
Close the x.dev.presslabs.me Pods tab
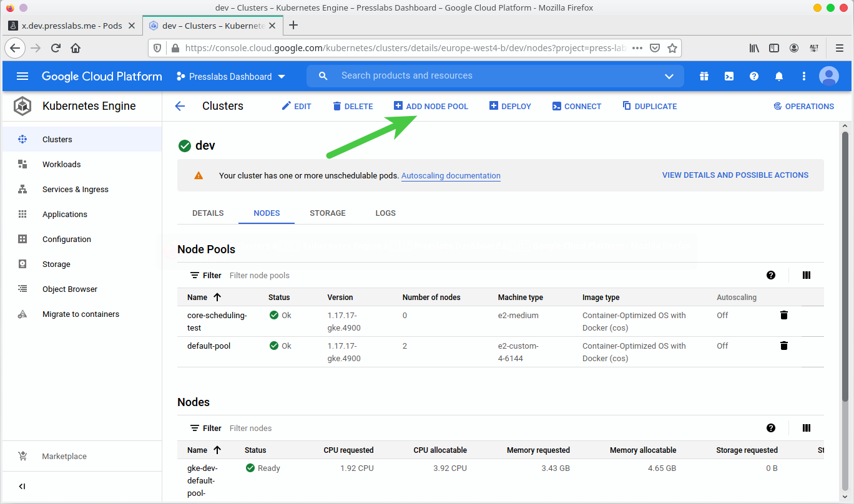[132, 26]
